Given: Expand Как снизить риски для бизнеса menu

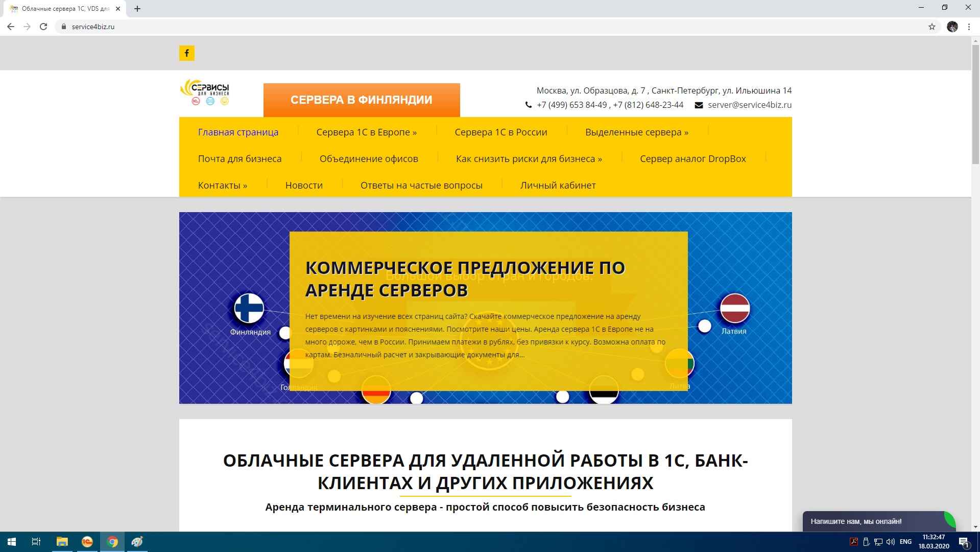Looking at the screenshot, I should (x=529, y=159).
